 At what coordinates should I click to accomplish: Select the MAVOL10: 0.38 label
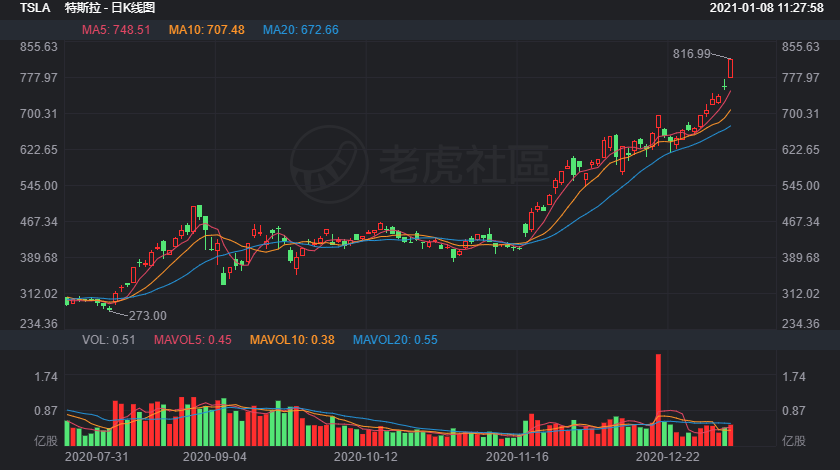pyautogui.click(x=292, y=340)
